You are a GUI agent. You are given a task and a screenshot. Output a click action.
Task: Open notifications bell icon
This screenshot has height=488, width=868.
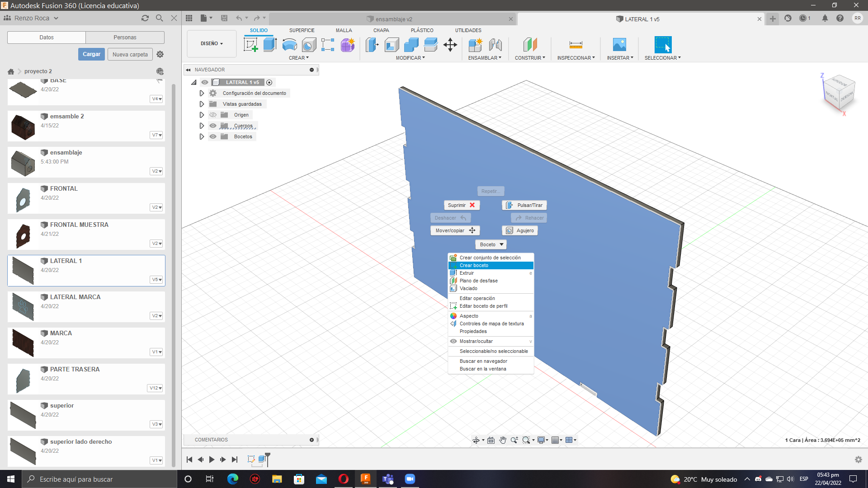click(x=825, y=19)
